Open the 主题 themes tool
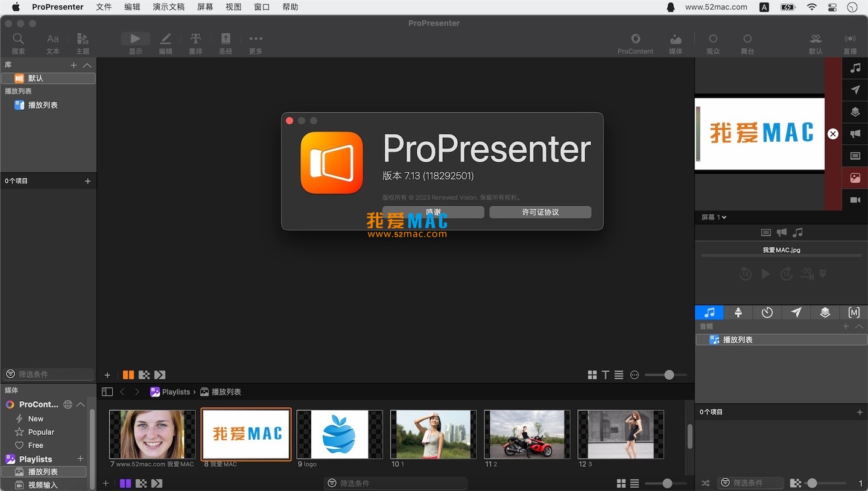Image resolution: width=868 pixels, height=491 pixels. click(x=83, y=43)
